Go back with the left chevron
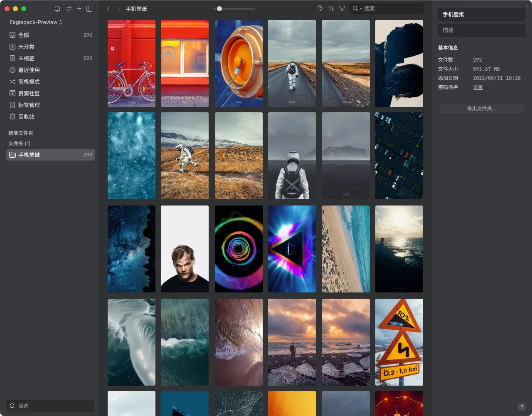This screenshot has height=416, width=532. [108, 9]
